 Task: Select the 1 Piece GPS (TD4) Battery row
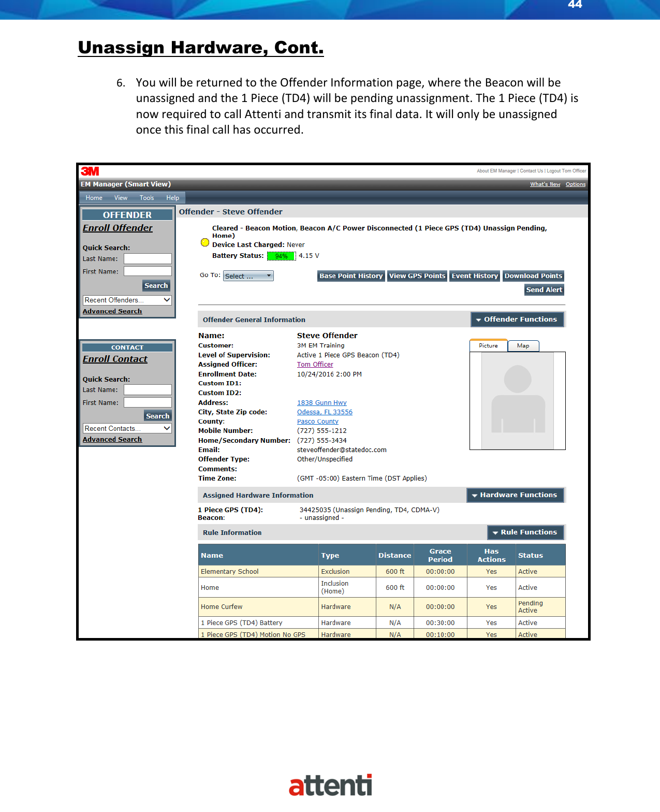pyautogui.click(x=382, y=623)
